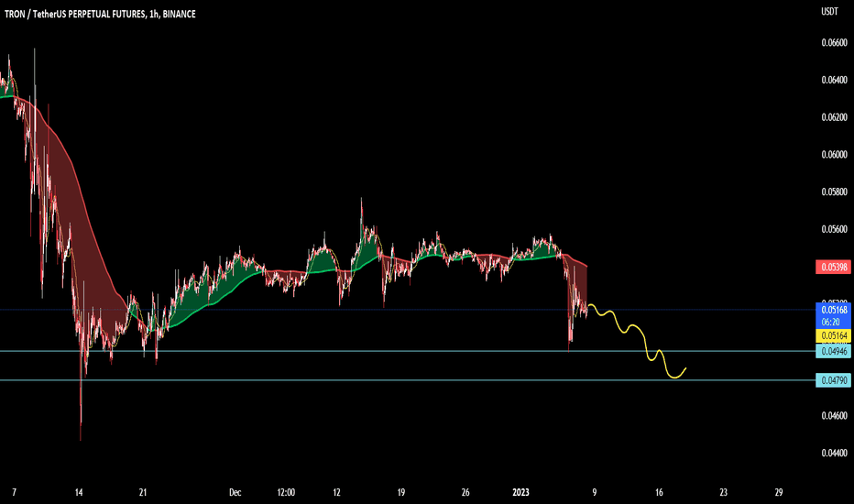This screenshot has height=504, width=854.
Task: Click the date label 19 on time axis
Action: coord(400,493)
